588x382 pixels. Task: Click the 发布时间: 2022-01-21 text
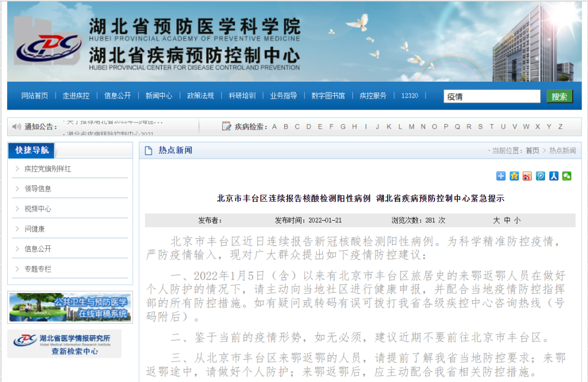point(308,220)
